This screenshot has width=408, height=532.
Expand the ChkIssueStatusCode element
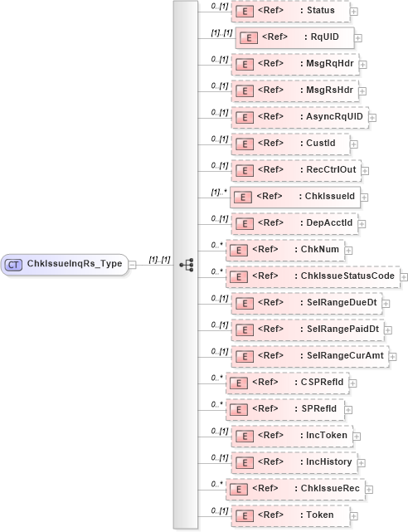(404, 277)
